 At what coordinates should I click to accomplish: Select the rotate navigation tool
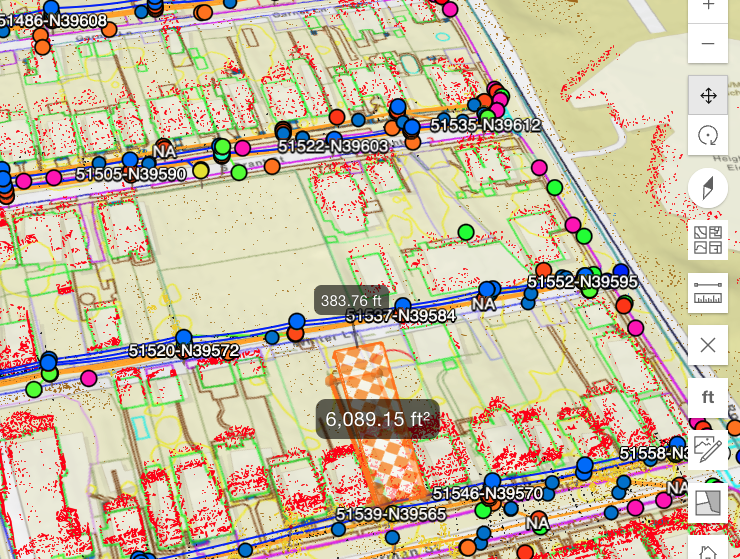tap(707, 136)
